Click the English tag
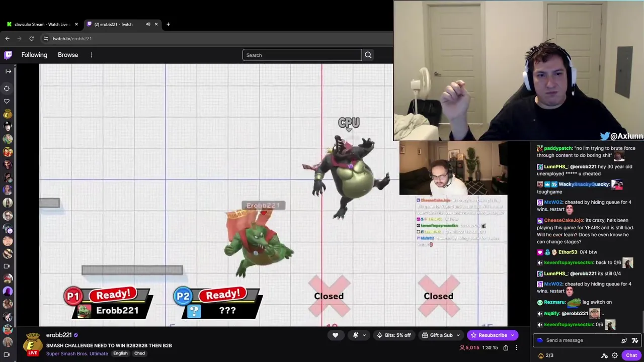Viewport: 644px width, 362px height. pos(120,353)
